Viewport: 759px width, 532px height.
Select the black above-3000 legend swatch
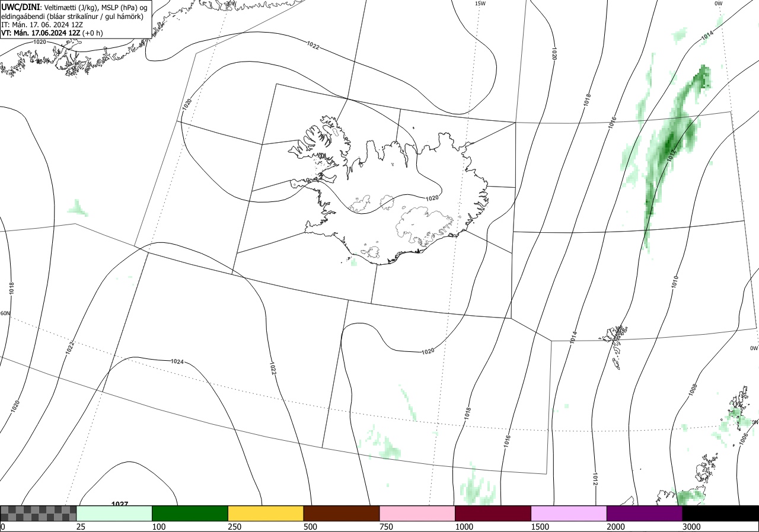click(720, 513)
